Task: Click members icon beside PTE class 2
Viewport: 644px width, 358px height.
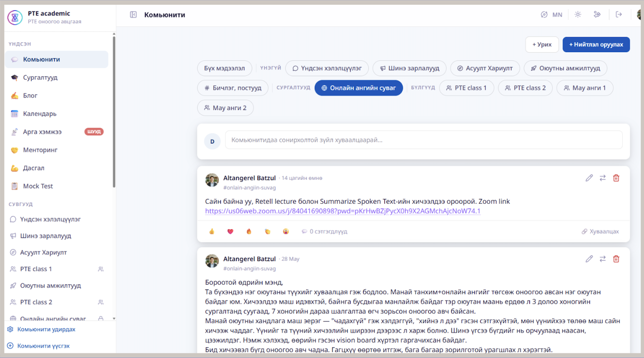Action: (101, 302)
